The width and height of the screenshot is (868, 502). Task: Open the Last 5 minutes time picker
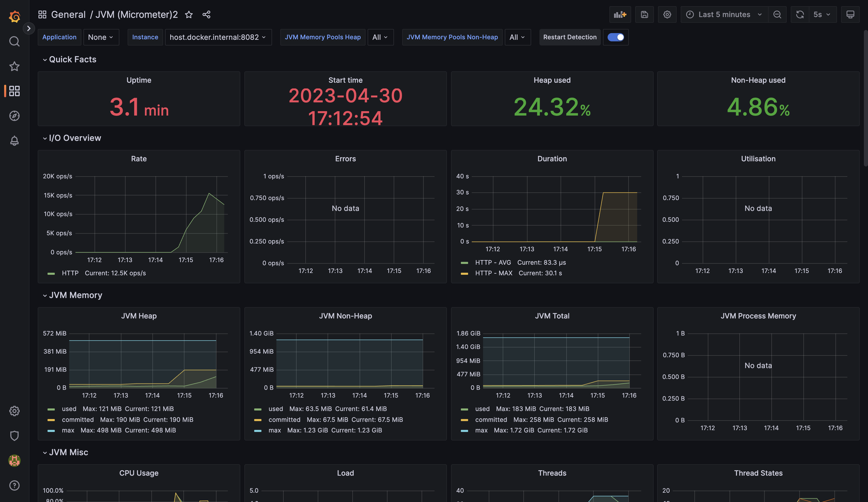tap(724, 14)
